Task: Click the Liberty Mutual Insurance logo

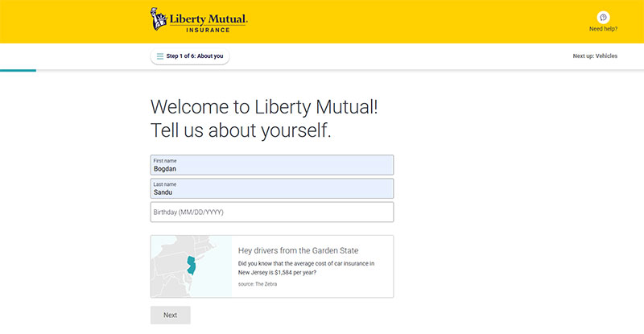Action: [199, 20]
